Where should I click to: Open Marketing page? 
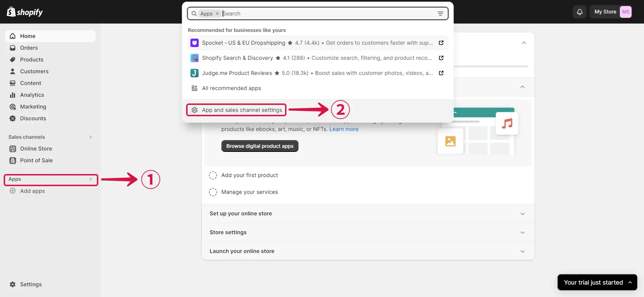tap(50, 107)
